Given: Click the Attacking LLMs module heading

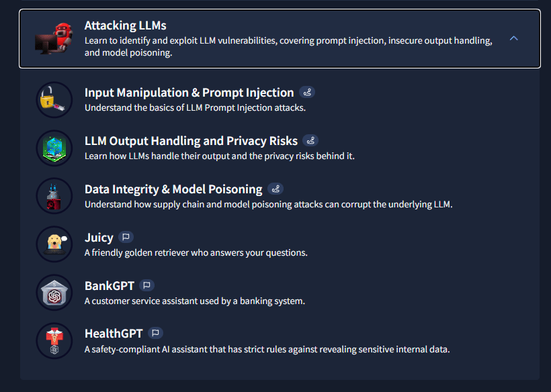Looking at the screenshot, I should click(125, 26).
